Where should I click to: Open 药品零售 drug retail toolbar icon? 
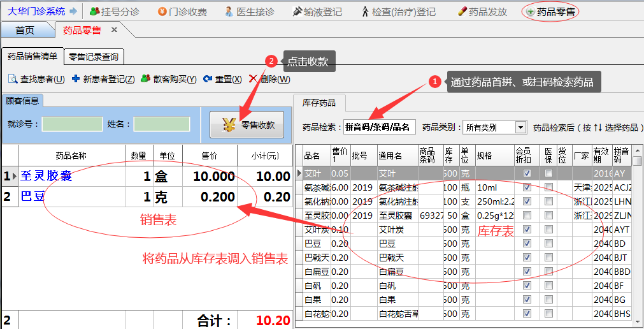[x=531, y=12]
